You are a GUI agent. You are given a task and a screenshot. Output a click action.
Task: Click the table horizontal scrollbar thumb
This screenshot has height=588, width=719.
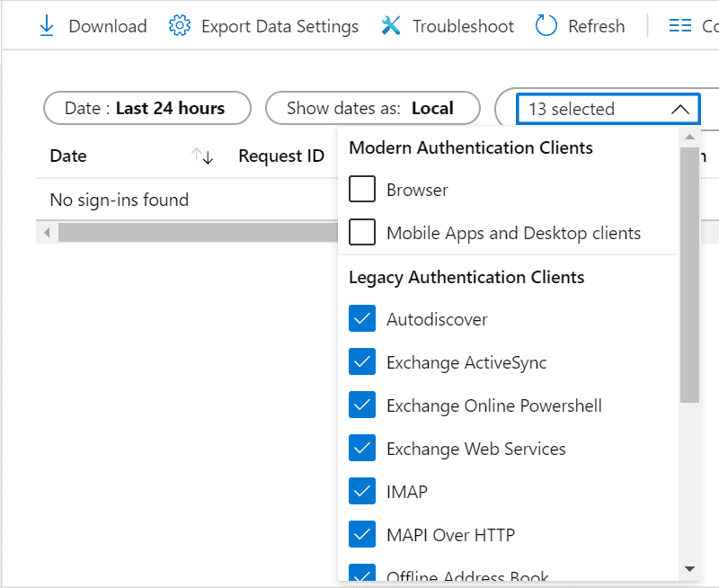[198, 233]
